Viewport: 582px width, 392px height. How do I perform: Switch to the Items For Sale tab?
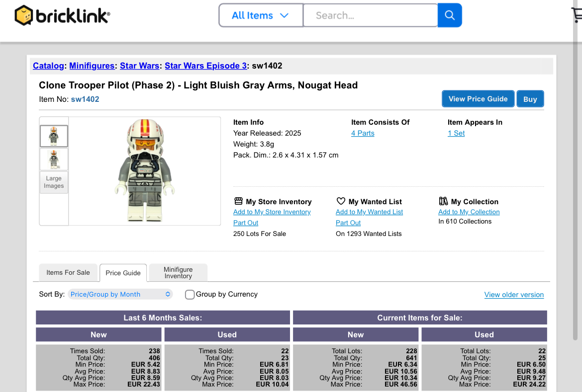click(68, 273)
